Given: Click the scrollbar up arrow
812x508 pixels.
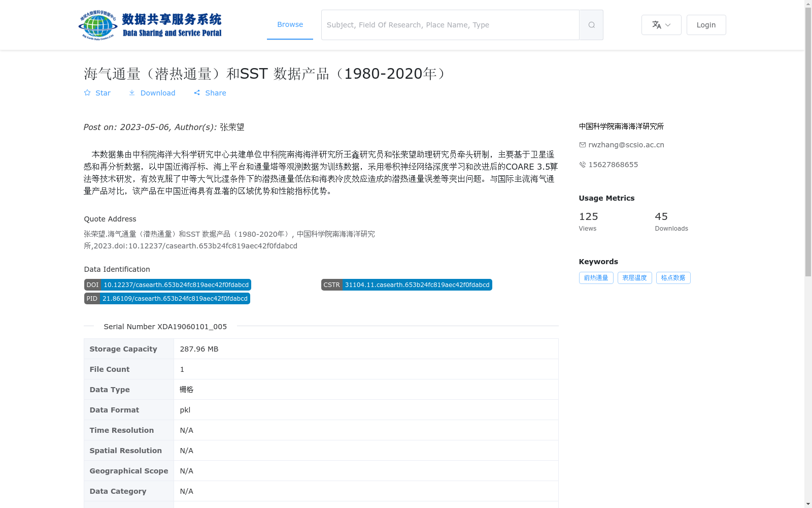Looking at the screenshot, I should pyautogui.click(x=808, y=4).
